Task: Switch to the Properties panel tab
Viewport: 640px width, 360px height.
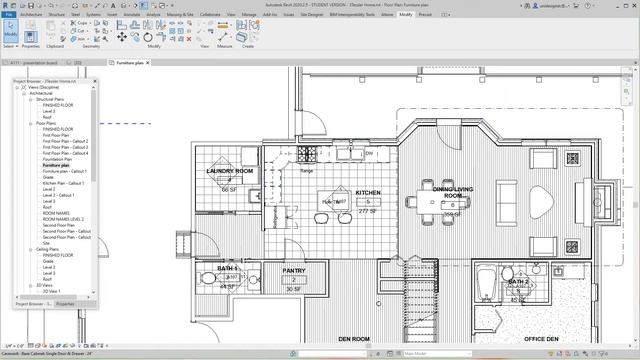Action: tap(65, 304)
